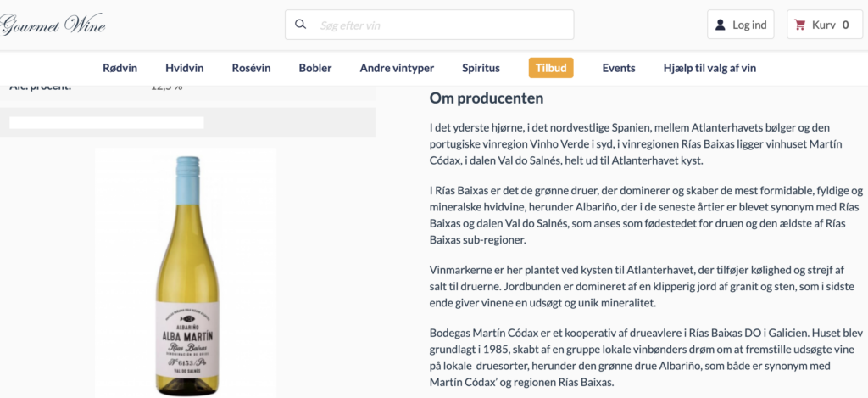
Task: Click the cart count '0'
Action: tap(845, 25)
